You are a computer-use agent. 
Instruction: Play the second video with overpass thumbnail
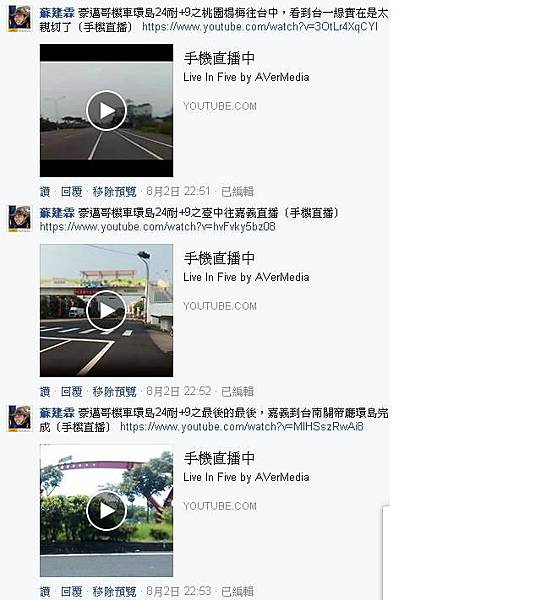coord(106,310)
